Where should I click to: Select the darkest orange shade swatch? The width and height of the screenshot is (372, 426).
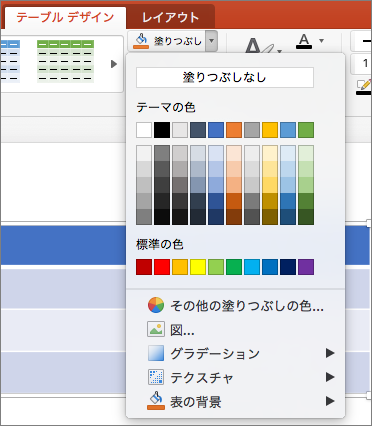[x=234, y=217]
